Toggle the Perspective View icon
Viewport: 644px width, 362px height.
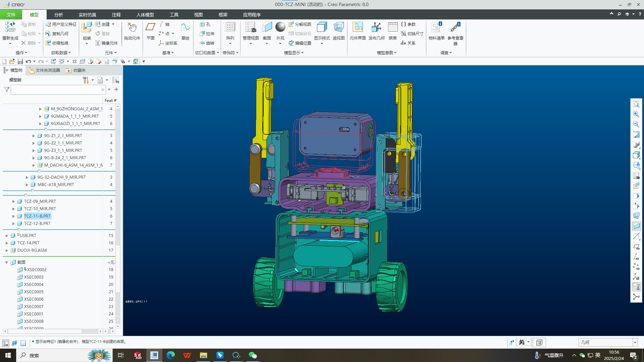point(338,27)
